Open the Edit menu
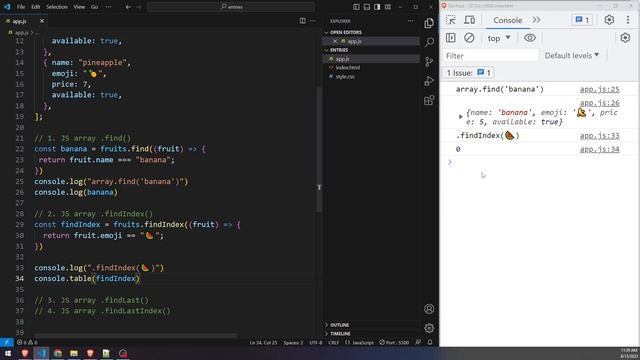640x360 pixels. (x=36, y=7)
